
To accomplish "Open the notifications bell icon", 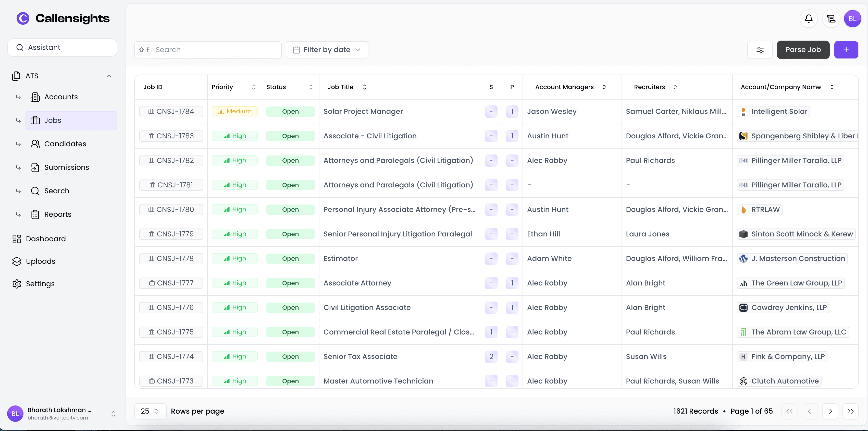I will tap(808, 19).
